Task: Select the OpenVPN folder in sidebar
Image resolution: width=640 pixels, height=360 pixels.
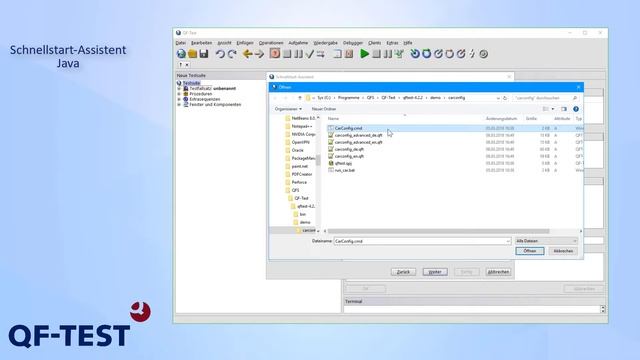Action: click(x=300, y=142)
